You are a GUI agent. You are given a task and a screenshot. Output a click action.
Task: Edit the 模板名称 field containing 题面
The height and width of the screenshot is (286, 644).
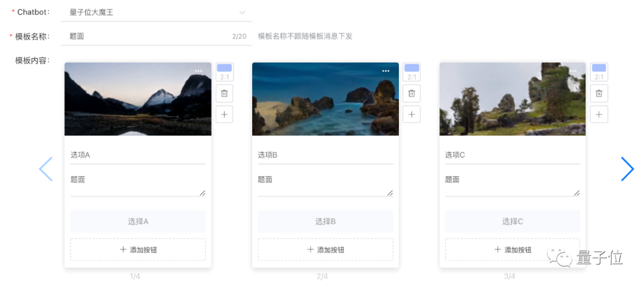click(x=156, y=36)
